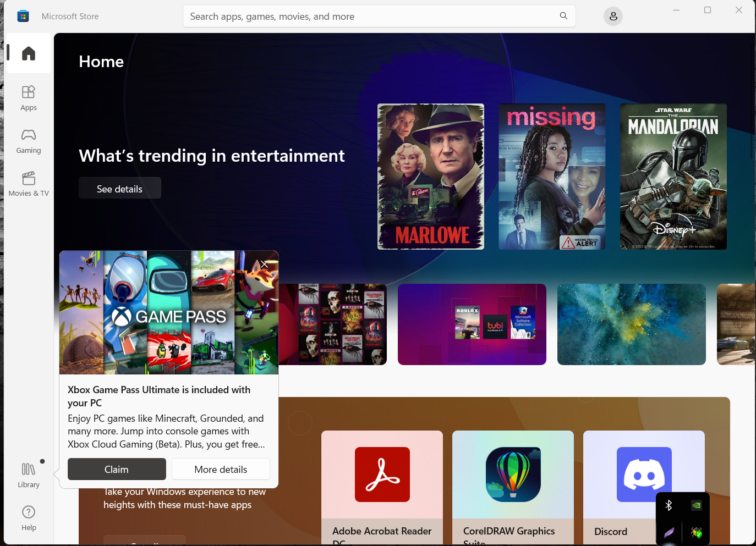Click the Adobe Acrobat Reader app icon

(x=382, y=475)
